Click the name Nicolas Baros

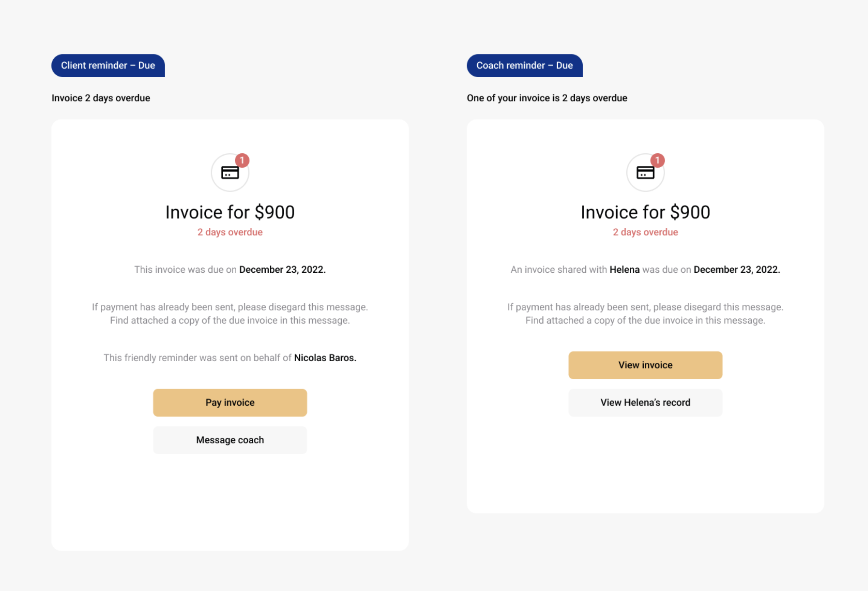325,358
